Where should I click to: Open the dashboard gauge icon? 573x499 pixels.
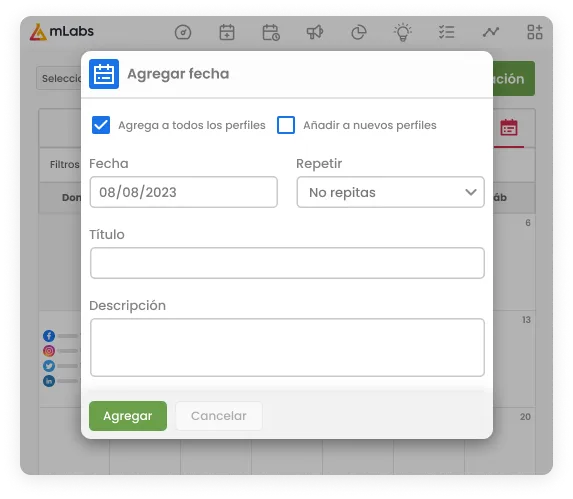click(x=183, y=32)
